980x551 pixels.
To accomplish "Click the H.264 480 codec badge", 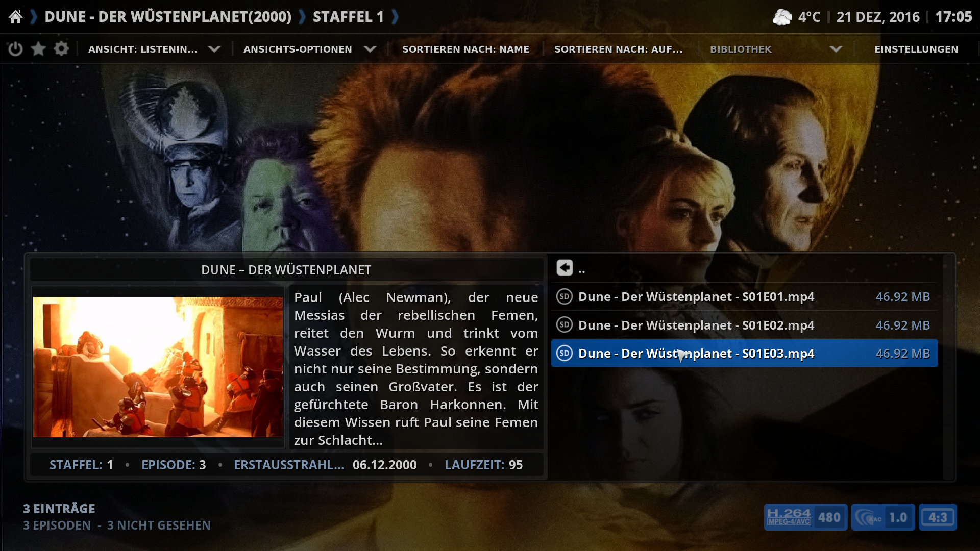I will pos(805,517).
